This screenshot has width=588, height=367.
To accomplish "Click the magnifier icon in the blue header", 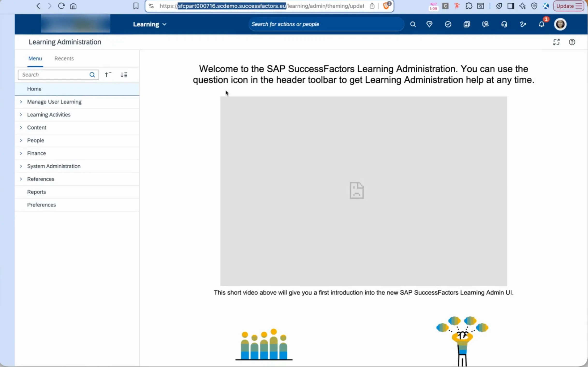I will coord(413,24).
